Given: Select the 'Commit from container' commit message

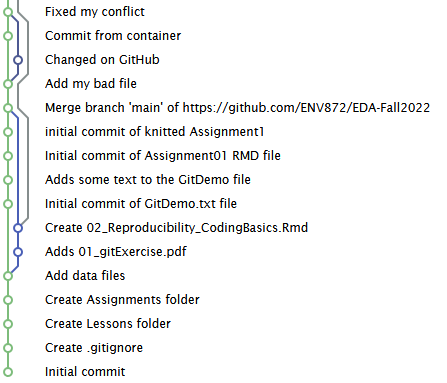Looking at the screenshot, I should coord(113,36).
